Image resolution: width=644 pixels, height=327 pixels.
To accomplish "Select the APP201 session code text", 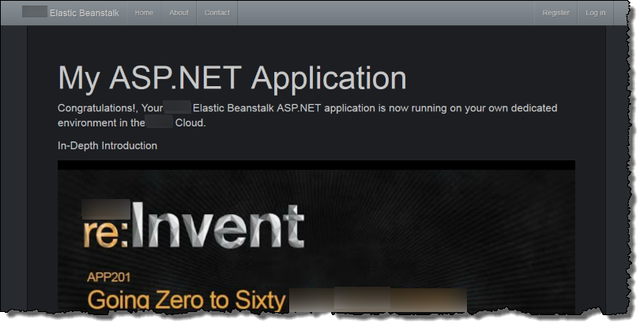I will point(108,278).
